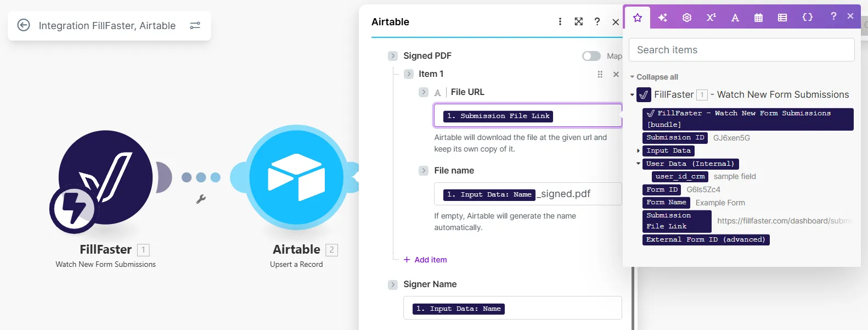This screenshot has height=330, width=868.
Task: Collapse Item 1 chevron
Action: coord(409,74)
